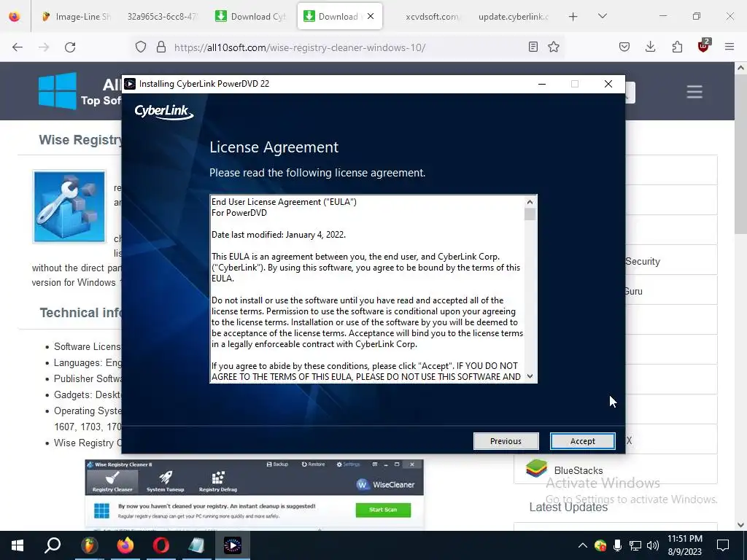The height and width of the screenshot is (560, 747).
Task: Go back to the previous page
Action: point(18,47)
